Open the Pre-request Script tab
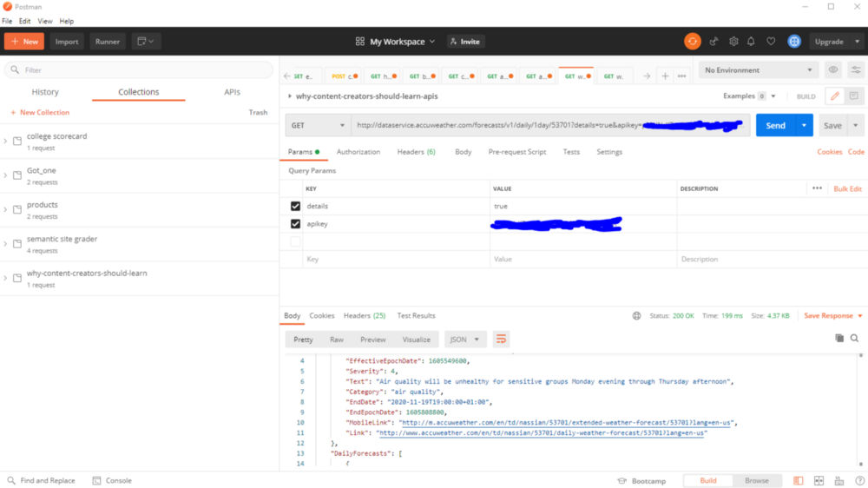Image resolution: width=868 pixels, height=488 pixels. (x=517, y=152)
